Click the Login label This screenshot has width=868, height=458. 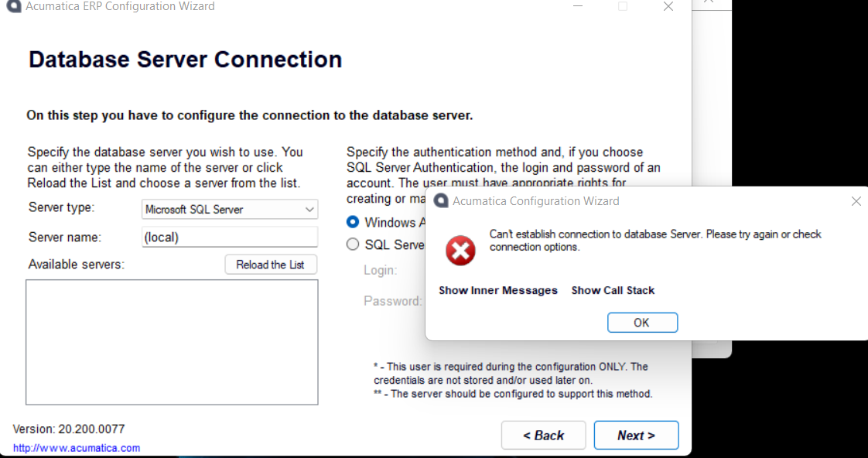(381, 270)
